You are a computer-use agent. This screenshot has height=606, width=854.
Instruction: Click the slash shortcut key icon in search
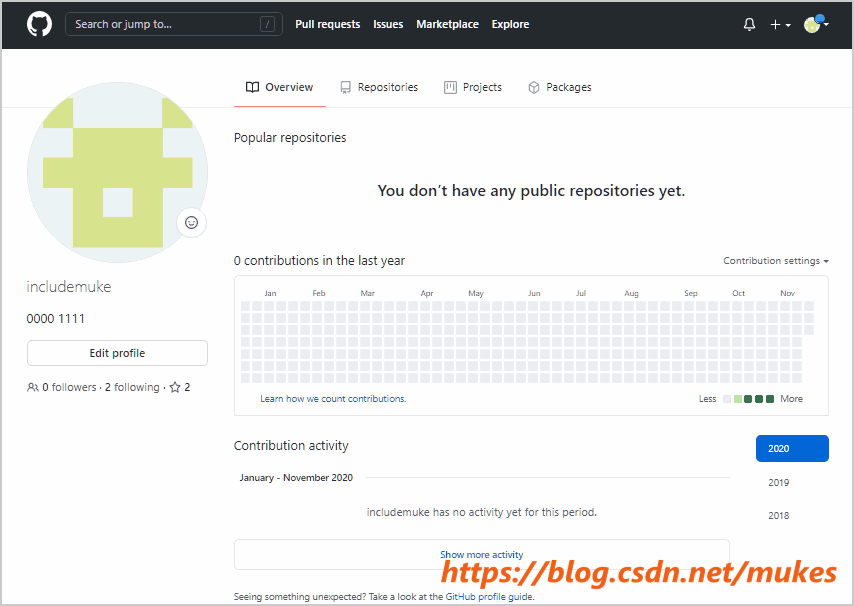(267, 24)
